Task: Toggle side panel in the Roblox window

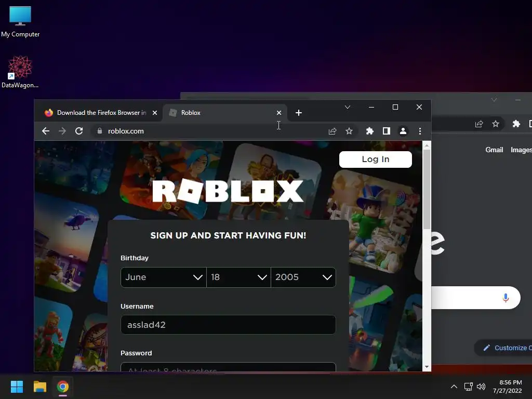Action: [x=387, y=131]
